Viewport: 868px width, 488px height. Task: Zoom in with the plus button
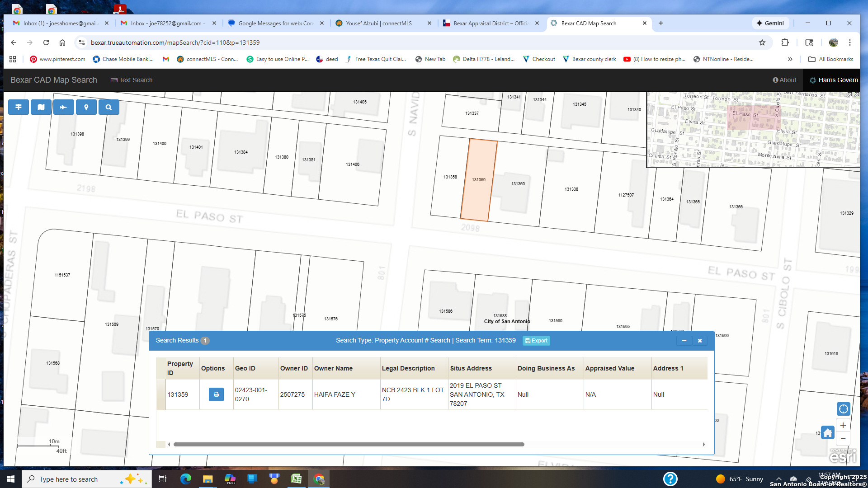click(x=843, y=425)
